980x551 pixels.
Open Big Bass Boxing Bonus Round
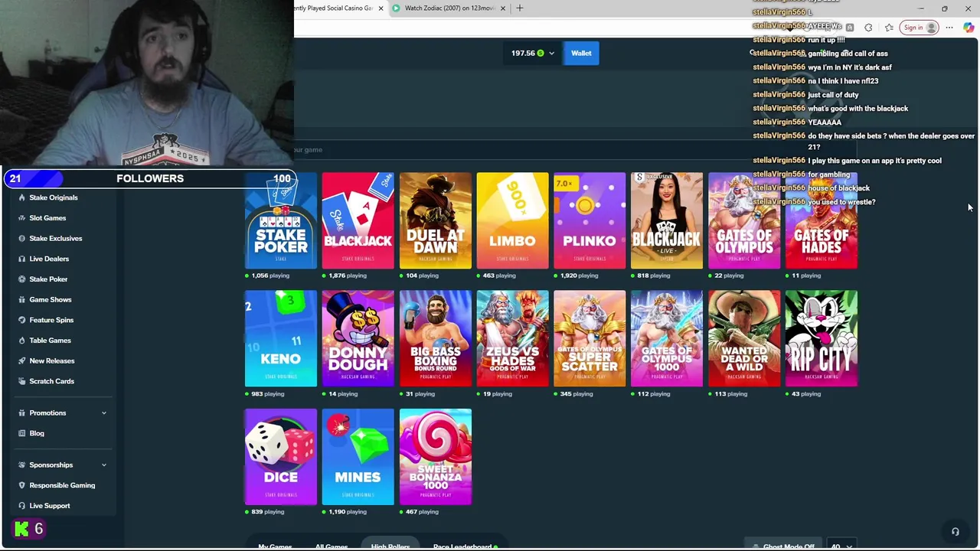(435, 339)
